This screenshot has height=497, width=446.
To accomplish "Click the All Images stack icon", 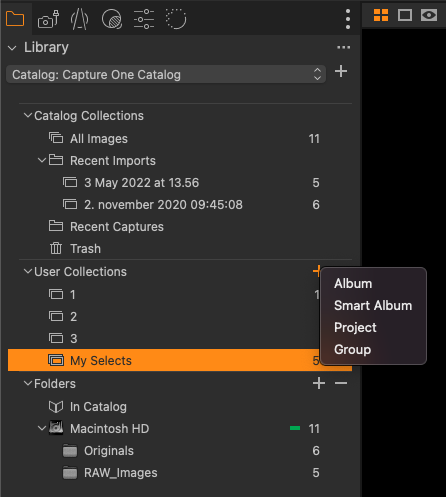I will (56, 138).
